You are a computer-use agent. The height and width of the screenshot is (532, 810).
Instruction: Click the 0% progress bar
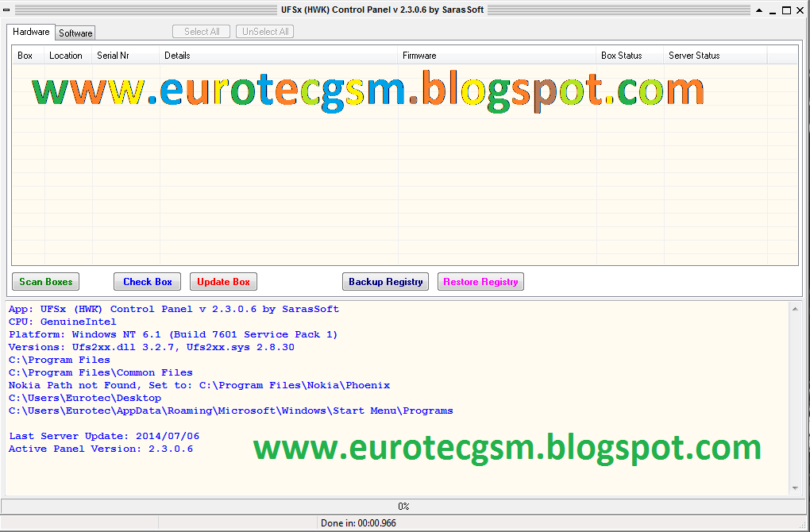pyautogui.click(x=403, y=506)
